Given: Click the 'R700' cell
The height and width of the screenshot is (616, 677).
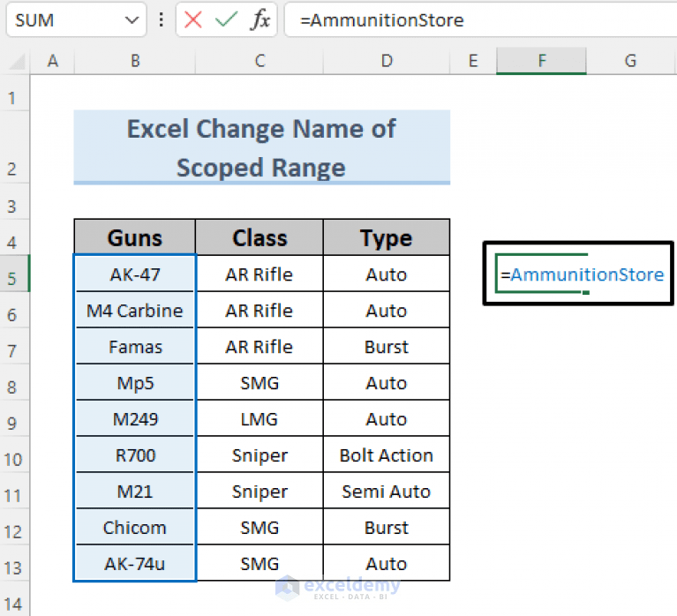Looking at the screenshot, I should 135,455.
